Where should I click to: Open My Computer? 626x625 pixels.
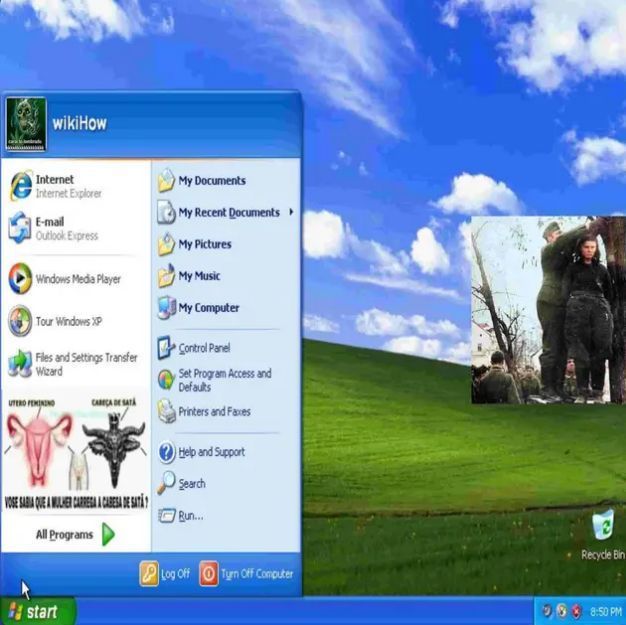tap(207, 308)
